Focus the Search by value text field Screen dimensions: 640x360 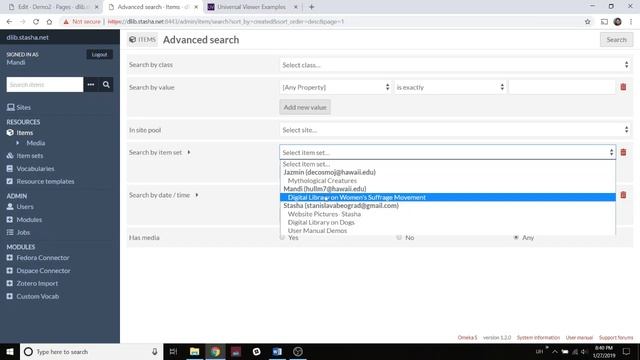coord(562,87)
